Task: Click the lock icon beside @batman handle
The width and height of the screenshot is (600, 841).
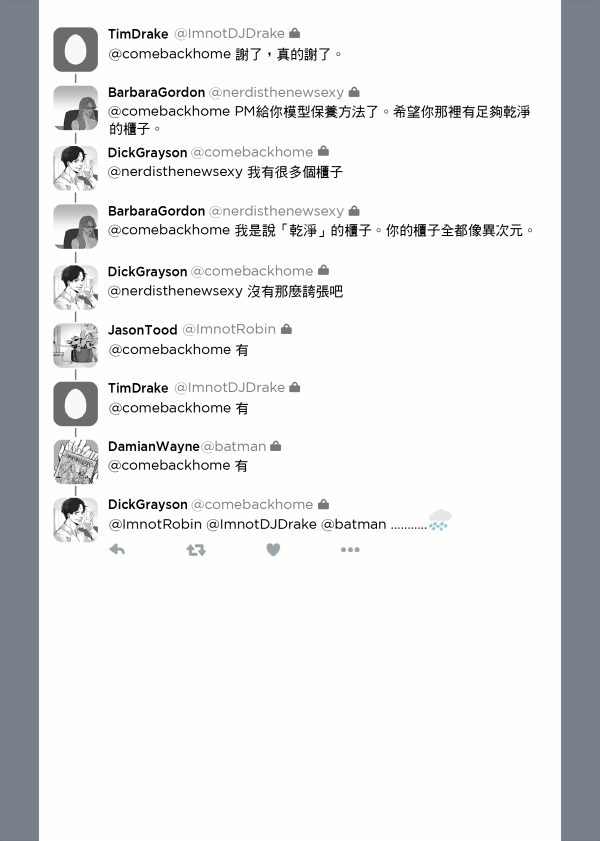Action: 276,446
